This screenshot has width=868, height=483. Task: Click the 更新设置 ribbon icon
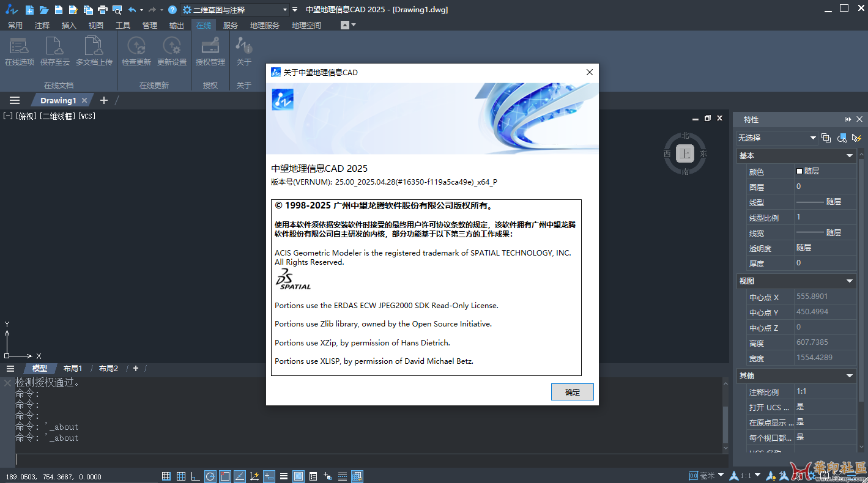(172, 51)
